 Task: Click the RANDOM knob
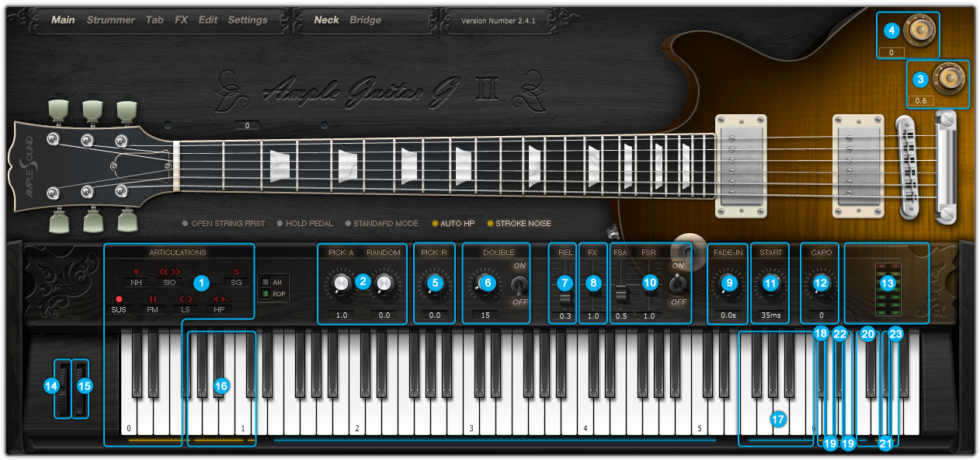click(384, 285)
